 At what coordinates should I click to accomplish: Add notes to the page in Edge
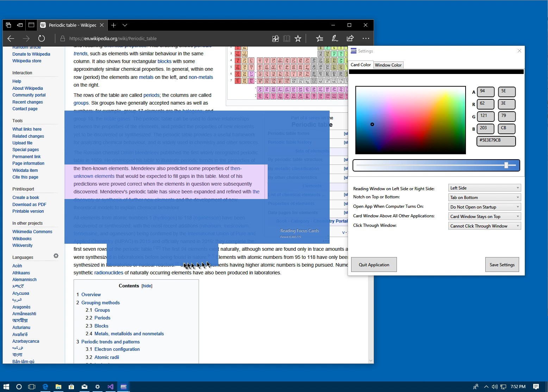tap(335, 38)
